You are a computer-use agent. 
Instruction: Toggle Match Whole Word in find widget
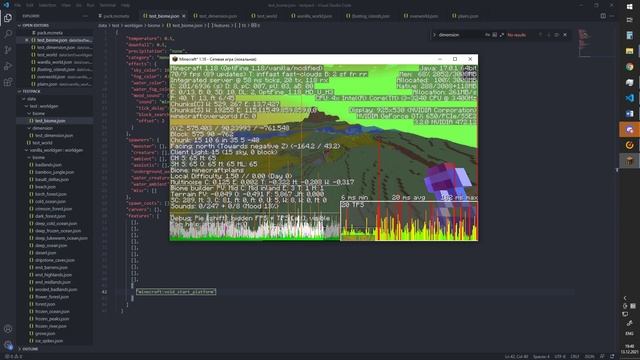click(x=494, y=35)
